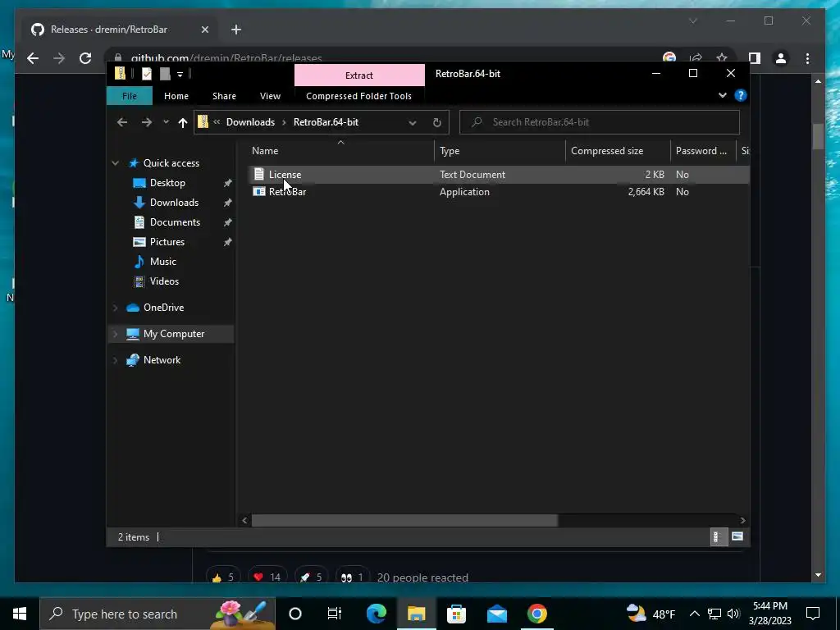Switch to details view layout
This screenshot has width=840, height=630.
tap(719, 536)
